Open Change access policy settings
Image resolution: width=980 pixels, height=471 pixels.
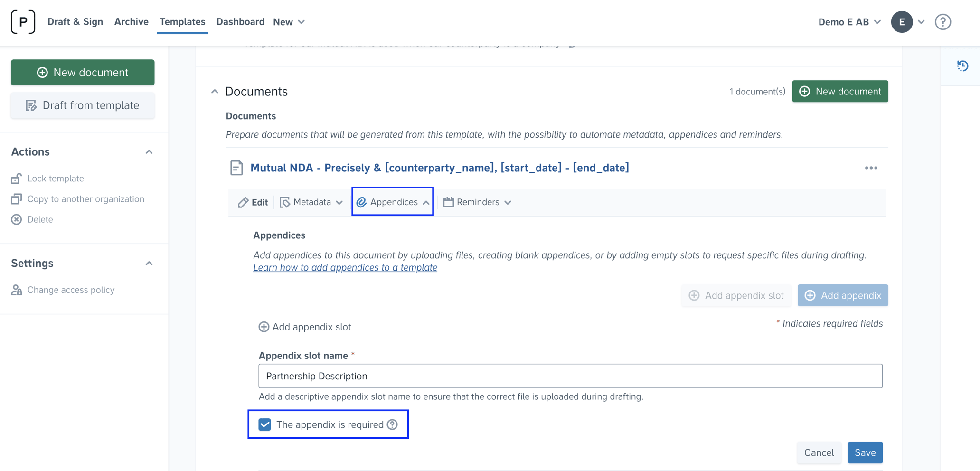pyautogui.click(x=71, y=290)
